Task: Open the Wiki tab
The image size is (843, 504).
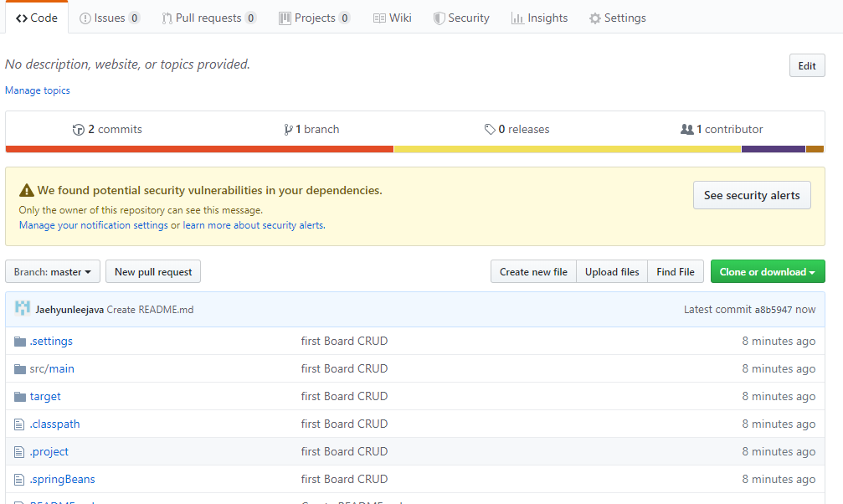Action: (393, 18)
